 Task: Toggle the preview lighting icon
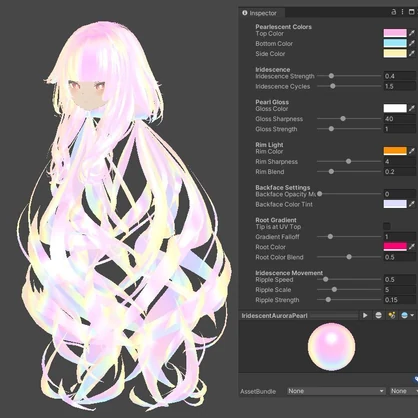click(x=392, y=315)
